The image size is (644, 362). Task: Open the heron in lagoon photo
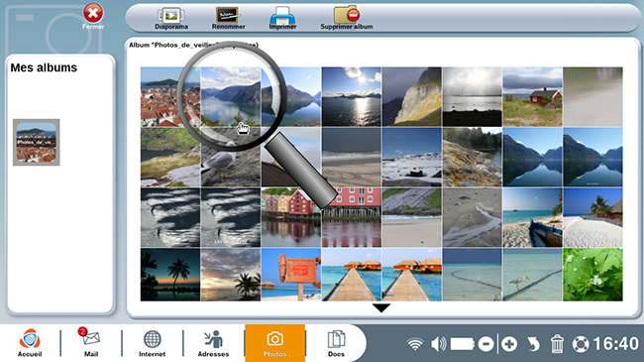(x=533, y=275)
